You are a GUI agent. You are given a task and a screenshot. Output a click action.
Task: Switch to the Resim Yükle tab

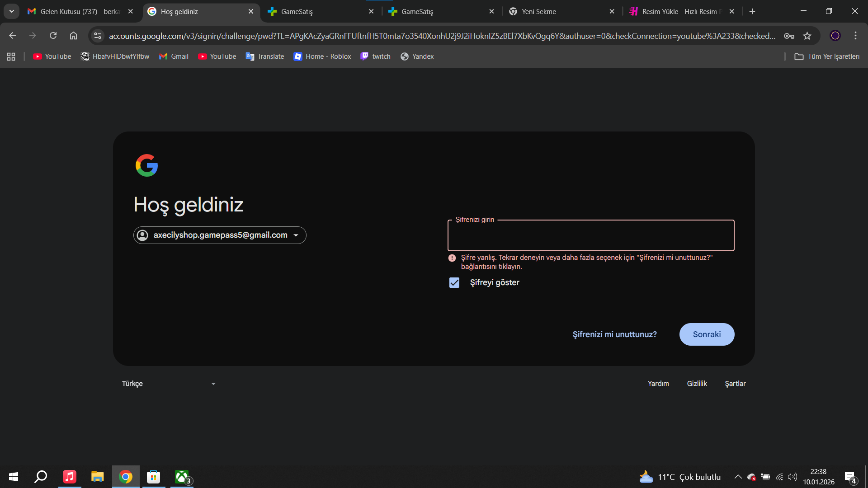coord(681,11)
